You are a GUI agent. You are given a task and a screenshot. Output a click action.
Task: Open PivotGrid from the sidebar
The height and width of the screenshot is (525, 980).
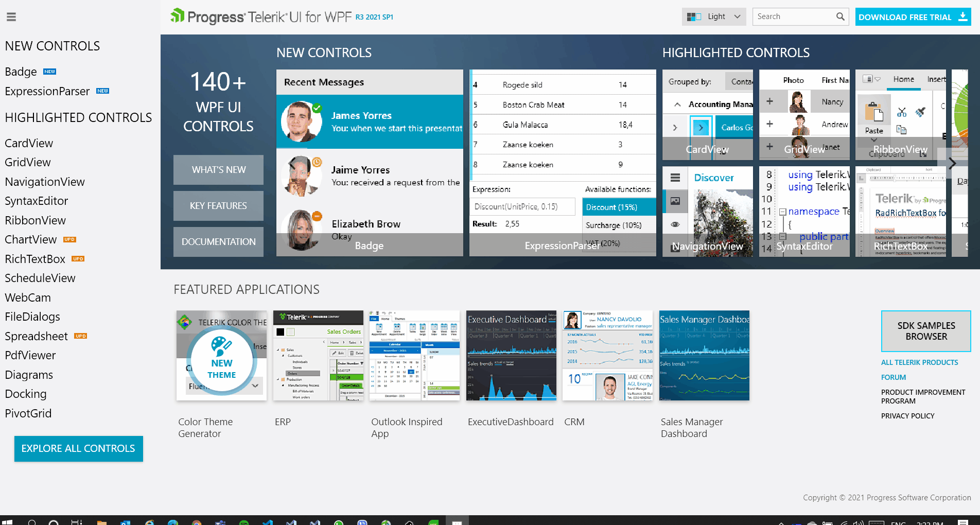tap(28, 413)
